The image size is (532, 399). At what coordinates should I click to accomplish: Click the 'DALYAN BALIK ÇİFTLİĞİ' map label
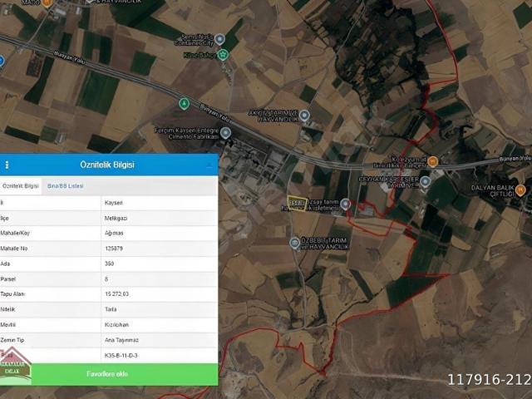tap(493, 190)
